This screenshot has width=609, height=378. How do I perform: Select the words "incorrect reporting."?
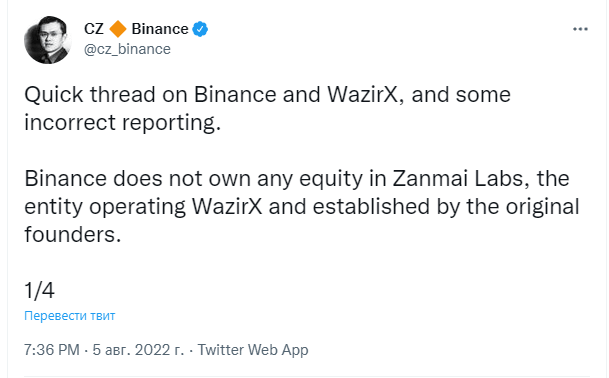[x=122, y=122]
